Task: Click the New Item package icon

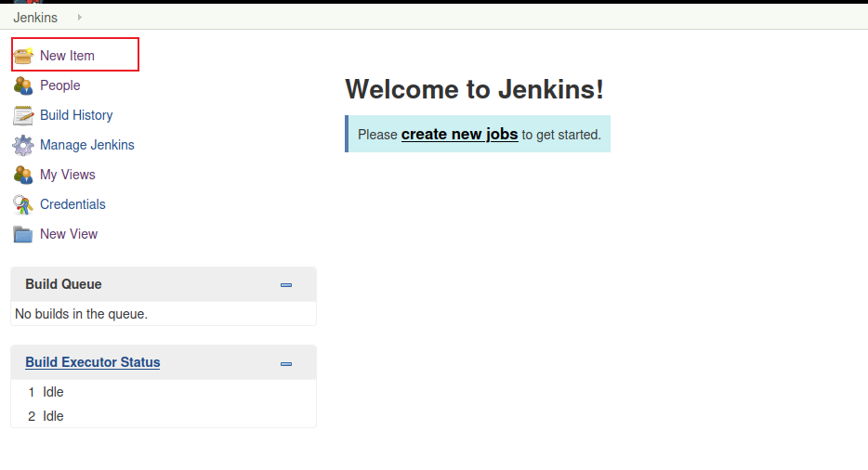Action: 23,56
